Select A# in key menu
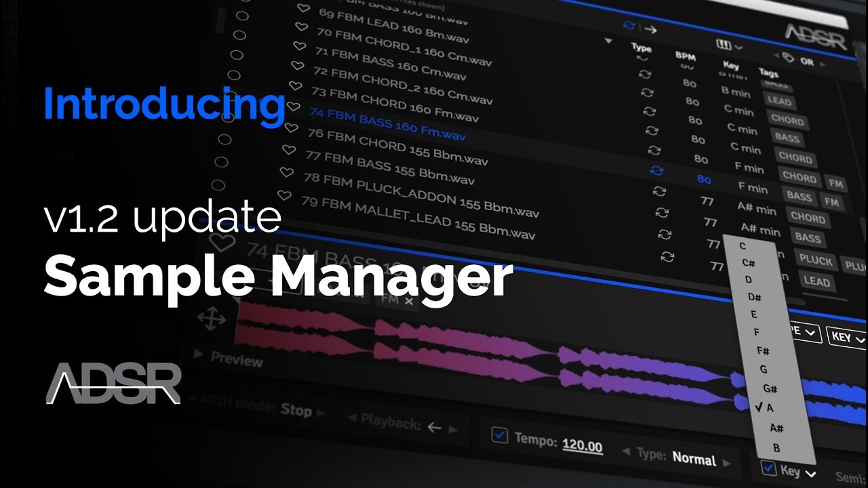Screen dimensions: 868x488 [x=776, y=428]
